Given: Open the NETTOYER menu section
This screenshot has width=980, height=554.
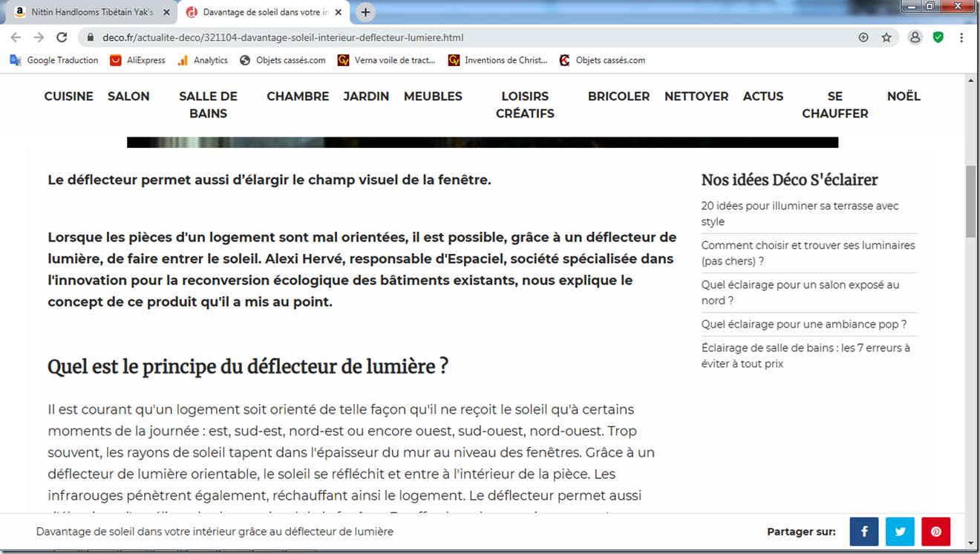Looking at the screenshot, I should pos(696,97).
